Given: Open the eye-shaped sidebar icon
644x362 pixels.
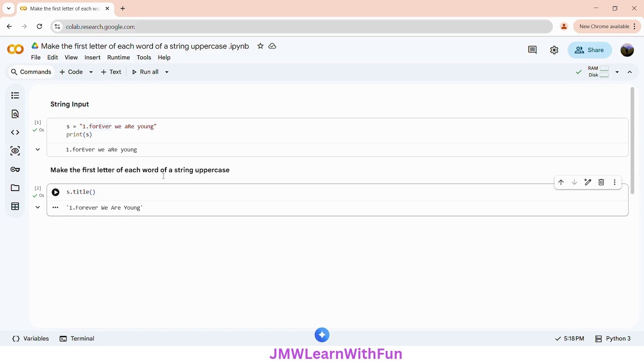Looking at the screenshot, I should coord(15,151).
